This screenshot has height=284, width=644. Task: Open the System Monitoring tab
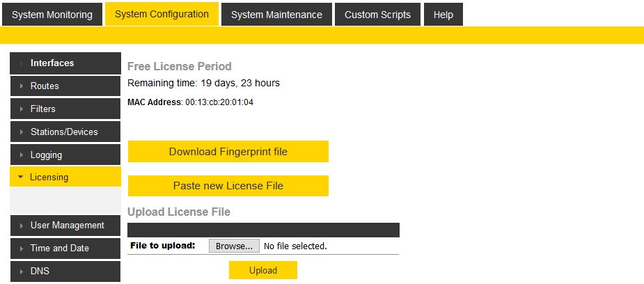click(52, 15)
